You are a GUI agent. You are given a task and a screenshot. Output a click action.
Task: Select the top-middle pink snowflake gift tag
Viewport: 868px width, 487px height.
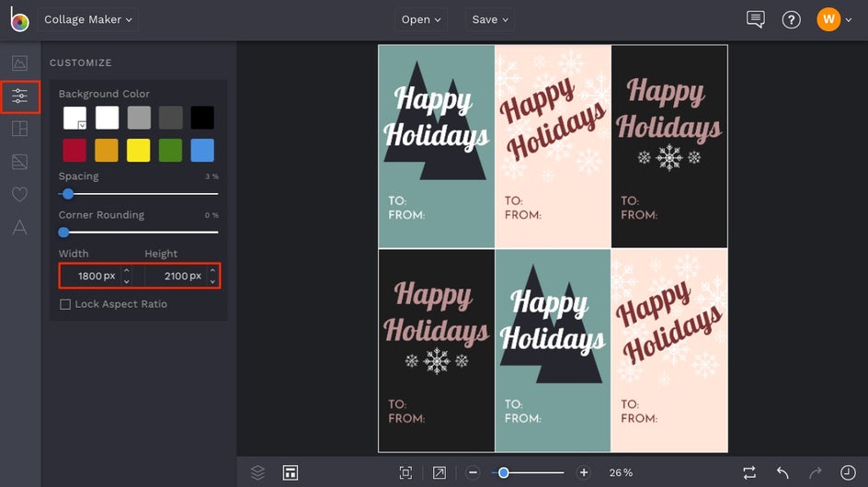pyautogui.click(x=553, y=146)
